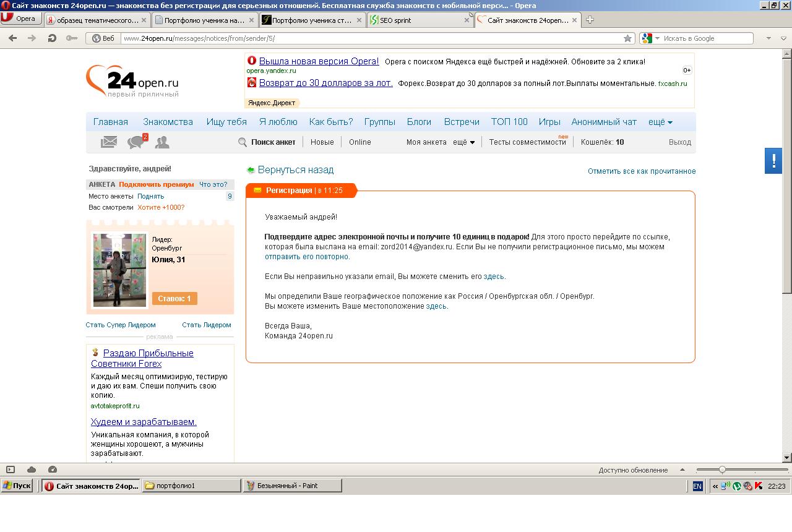Reload the page with the refresh icon

click(x=52, y=38)
